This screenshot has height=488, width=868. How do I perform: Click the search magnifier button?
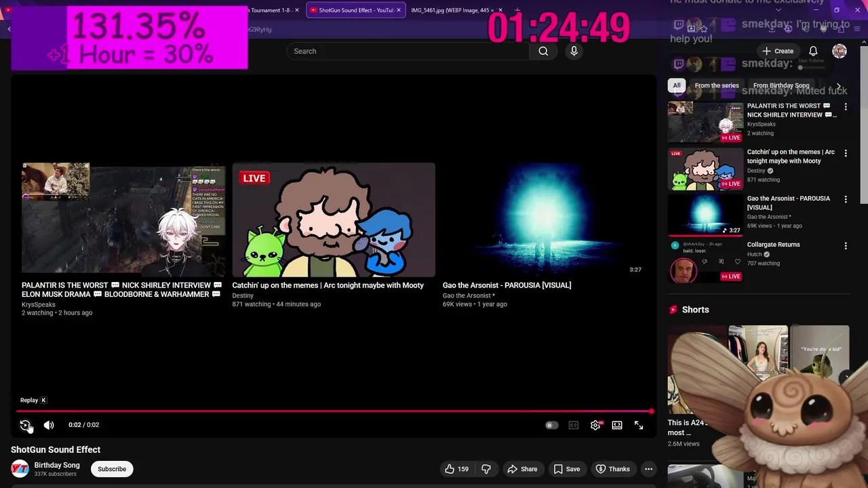[543, 51]
